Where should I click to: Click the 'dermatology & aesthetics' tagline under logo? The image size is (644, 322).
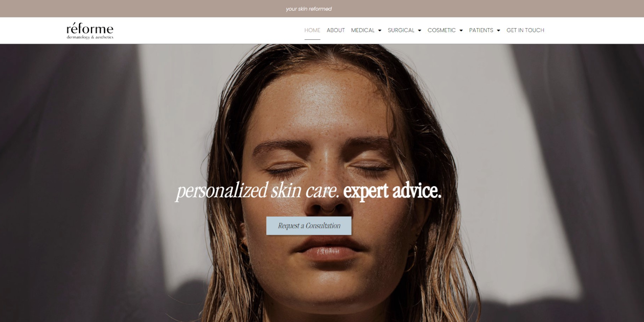(x=90, y=37)
